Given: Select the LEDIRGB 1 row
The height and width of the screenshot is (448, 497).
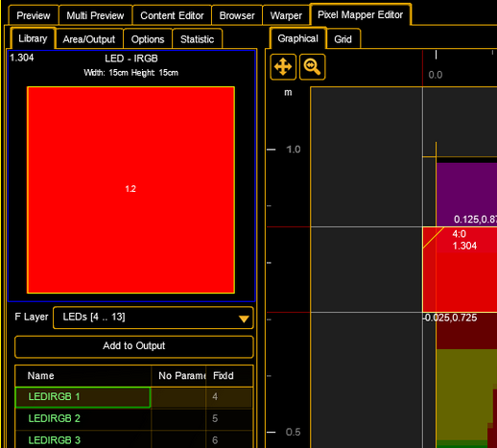Looking at the screenshot, I should tap(134, 397).
